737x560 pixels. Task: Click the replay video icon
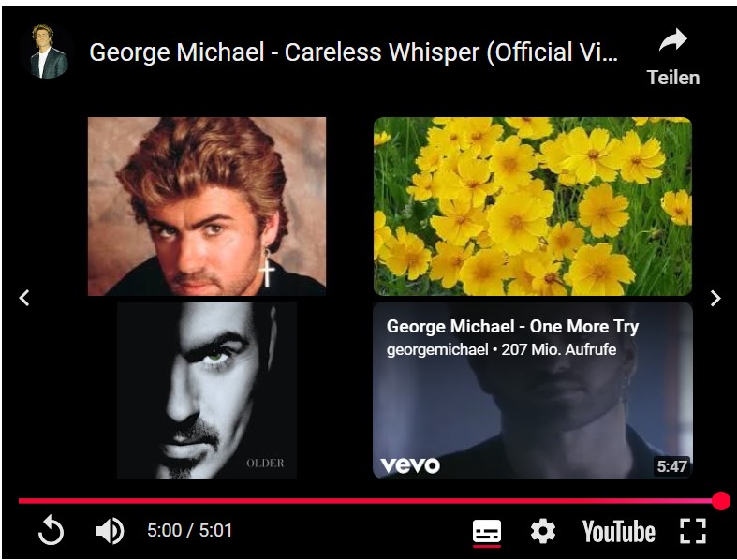pyautogui.click(x=51, y=530)
